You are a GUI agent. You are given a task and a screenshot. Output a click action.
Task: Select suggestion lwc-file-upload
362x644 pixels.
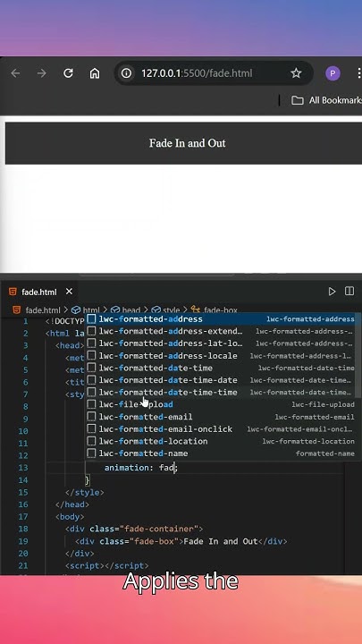[222, 404]
